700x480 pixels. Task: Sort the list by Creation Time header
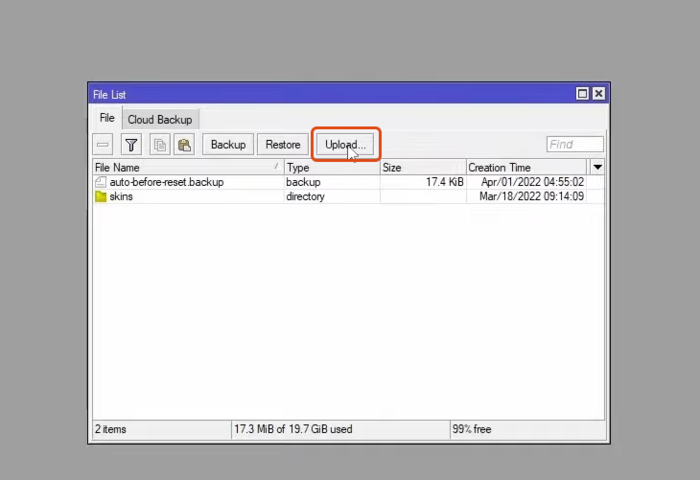tap(525, 168)
